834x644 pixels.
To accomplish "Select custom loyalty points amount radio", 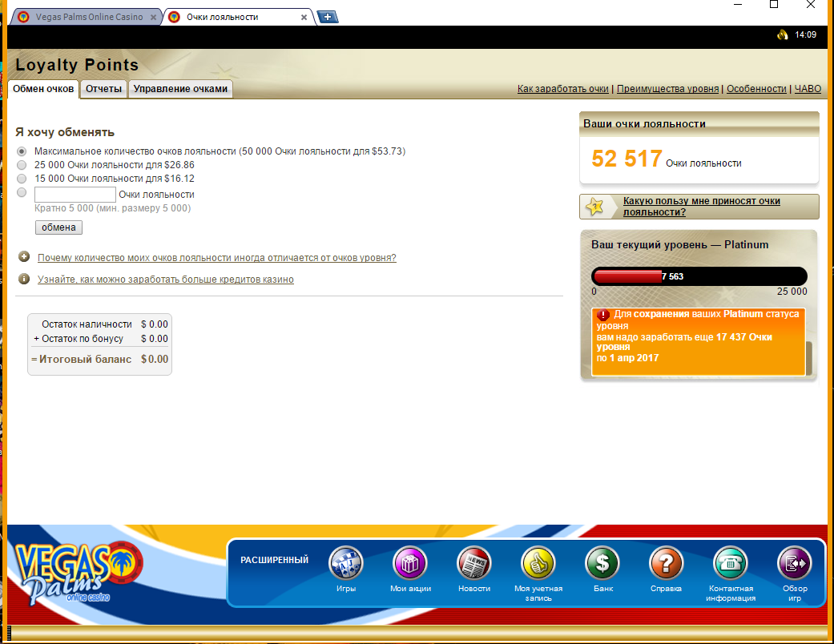I will point(22,192).
